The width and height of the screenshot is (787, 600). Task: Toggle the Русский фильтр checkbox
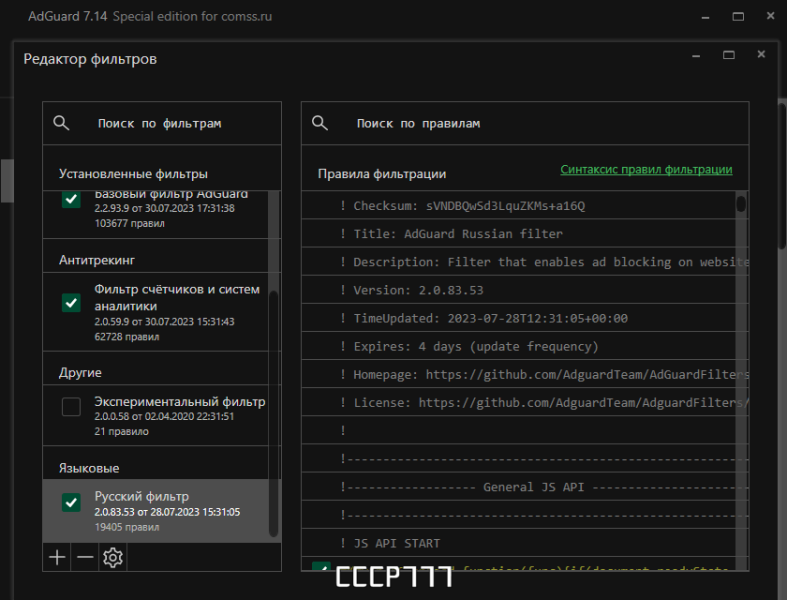point(71,502)
